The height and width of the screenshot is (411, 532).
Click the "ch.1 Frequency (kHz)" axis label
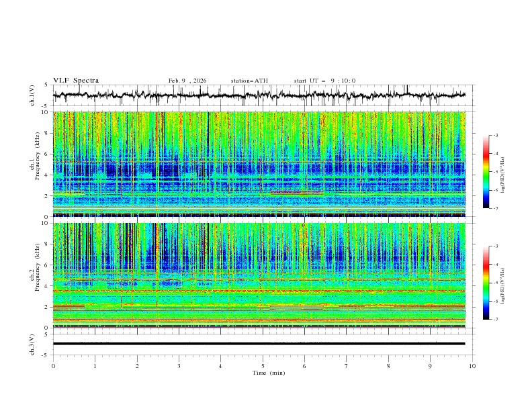[x=36, y=156]
